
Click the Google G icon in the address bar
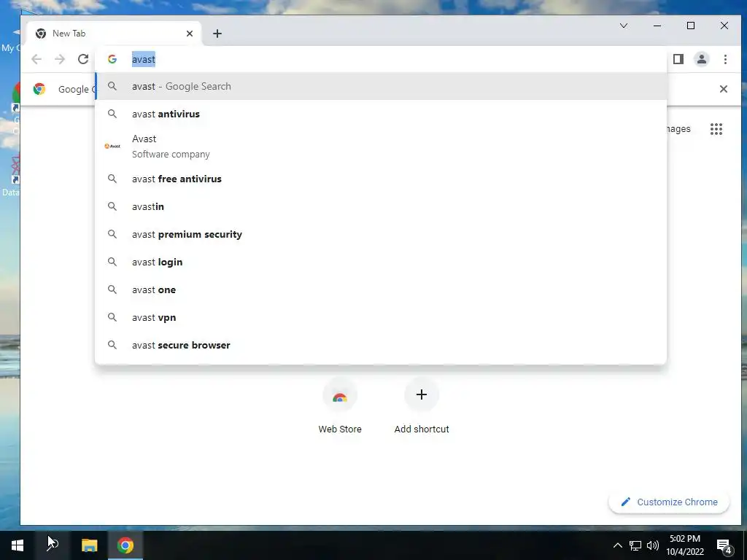(112, 59)
